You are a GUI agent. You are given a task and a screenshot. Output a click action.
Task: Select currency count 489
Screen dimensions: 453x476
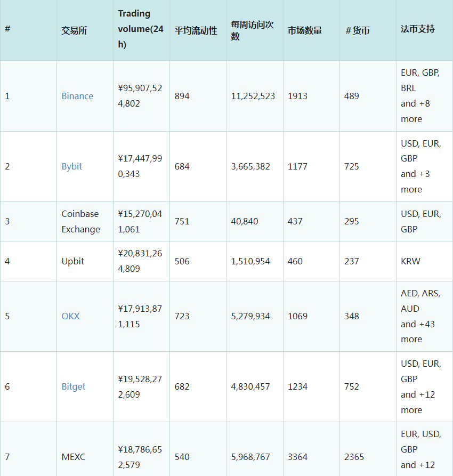pyautogui.click(x=352, y=96)
